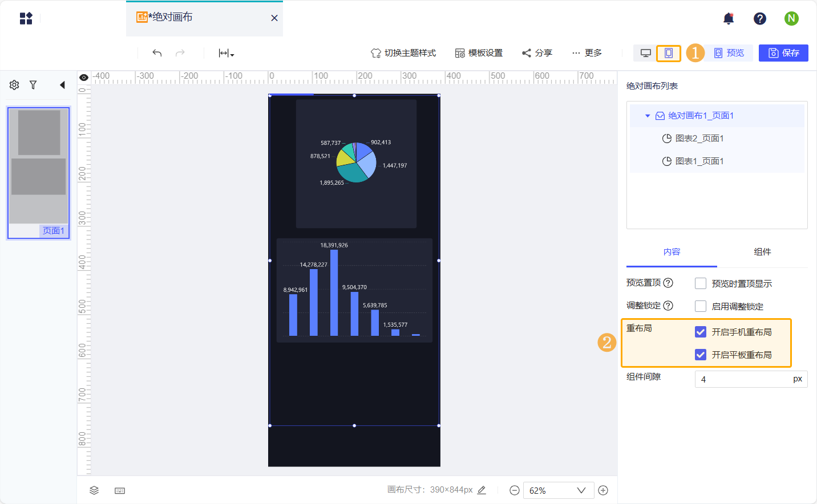Edit the canvas size pencil icon
817x504 pixels.
pyautogui.click(x=482, y=490)
